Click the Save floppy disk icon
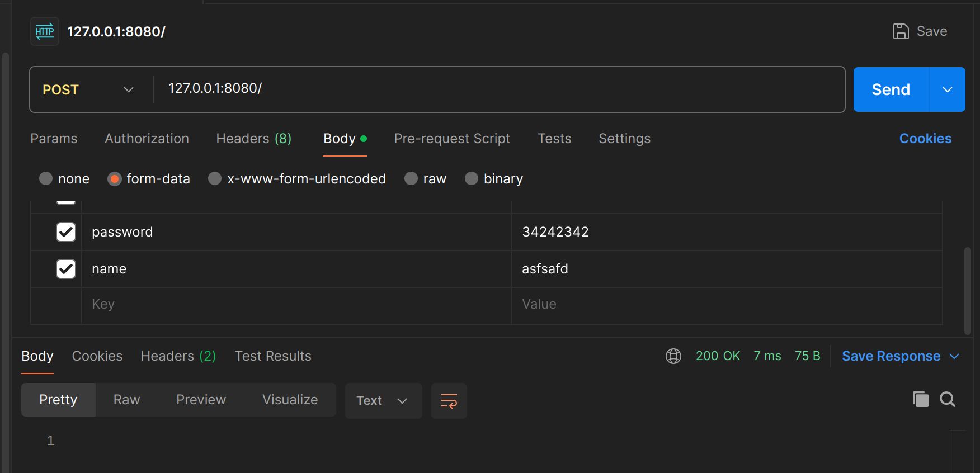980x473 pixels. (901, 31)
